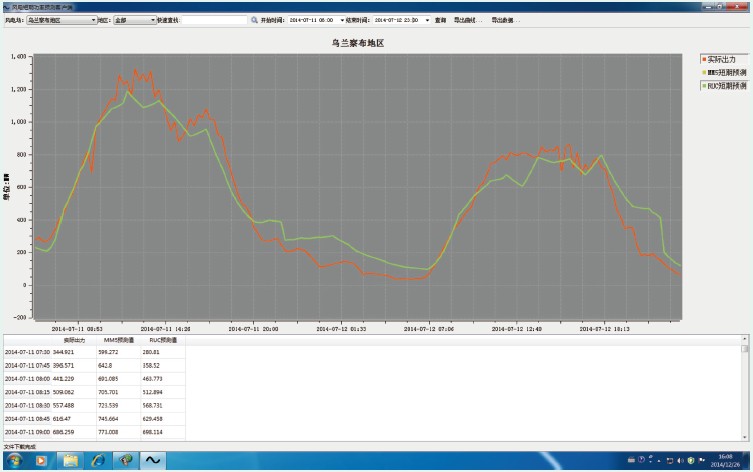753x472 pixels.
Task: Expand the 结束时间 date-time picker
Action: 427,20
